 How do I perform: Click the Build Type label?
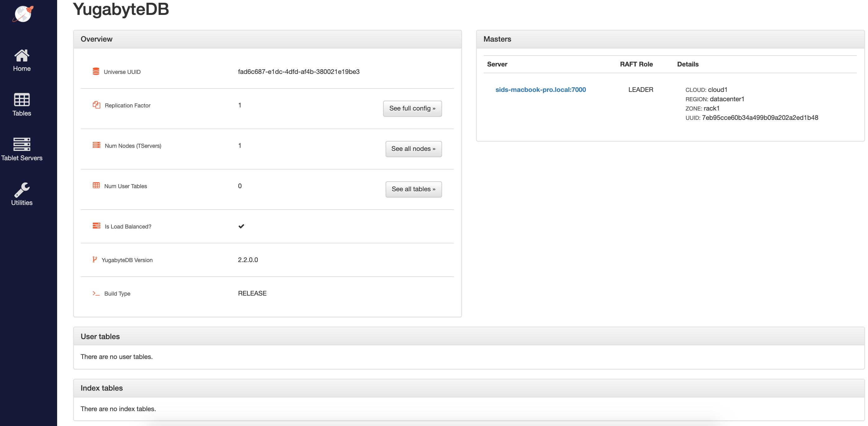click(x=117, y=294)
